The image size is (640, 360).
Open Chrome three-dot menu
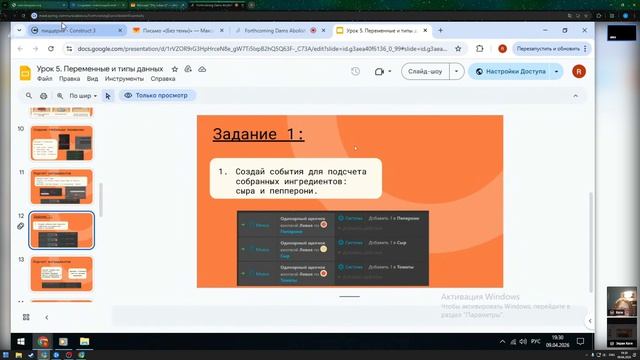tap(585, 49)
